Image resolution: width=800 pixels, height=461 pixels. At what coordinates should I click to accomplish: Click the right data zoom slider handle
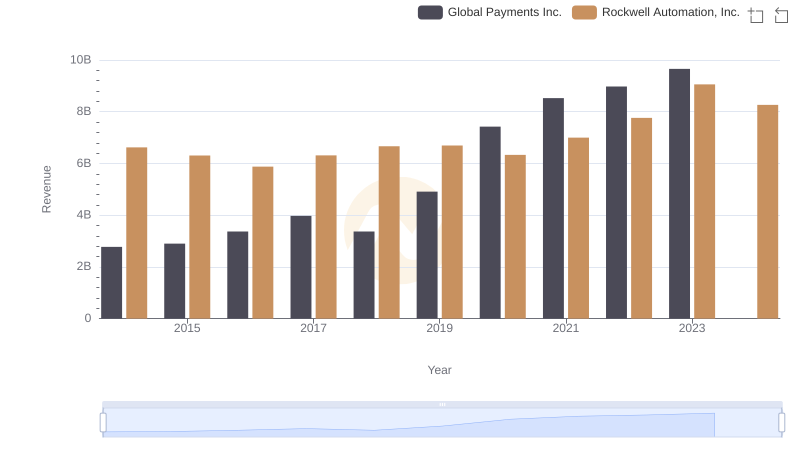coord(782,423)
